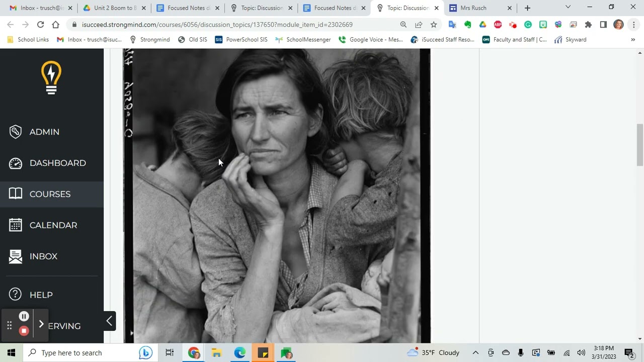This screenshot has width=644, height=362.
Task: Open the Chrome three-dot menu
Action: coord(633,25)
